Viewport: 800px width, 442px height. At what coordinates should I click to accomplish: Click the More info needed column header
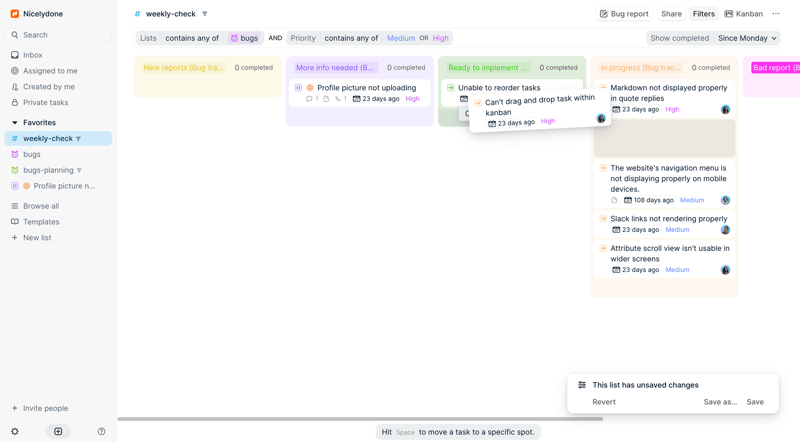click(x=335, y=67)
